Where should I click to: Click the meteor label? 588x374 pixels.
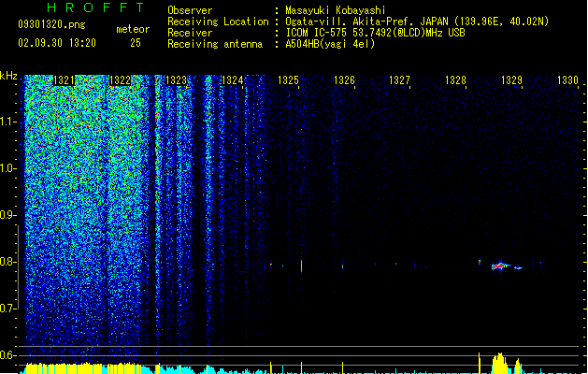pos(133,29)
